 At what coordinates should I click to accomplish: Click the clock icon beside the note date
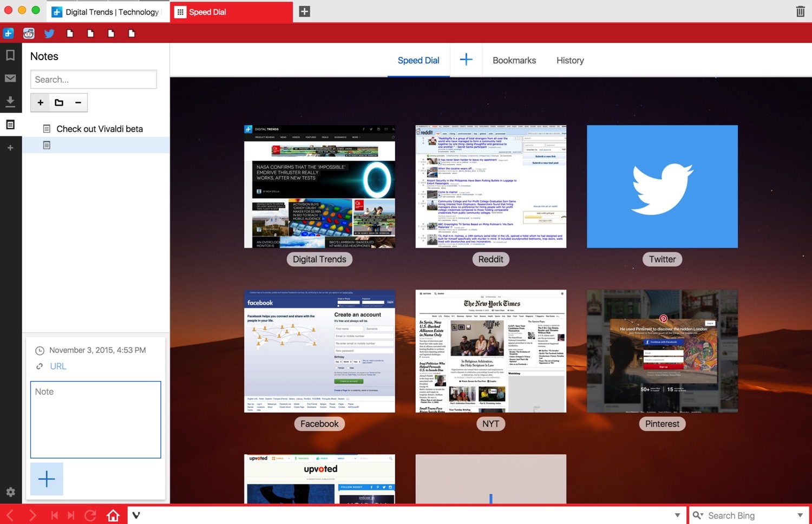click(x=40, y=350)
